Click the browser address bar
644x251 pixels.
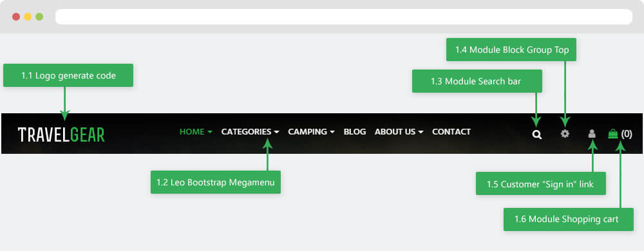tap(344, 17)
